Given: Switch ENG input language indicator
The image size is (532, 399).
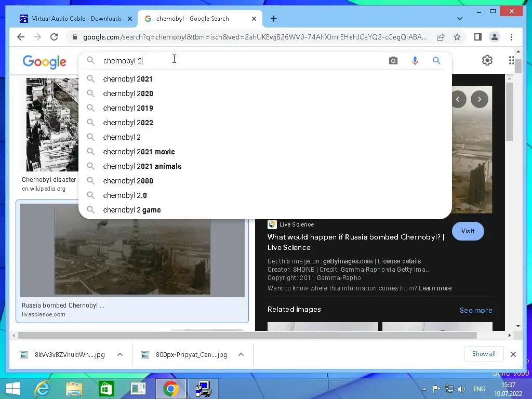Looking at the screenshot, I should [478, 389].
